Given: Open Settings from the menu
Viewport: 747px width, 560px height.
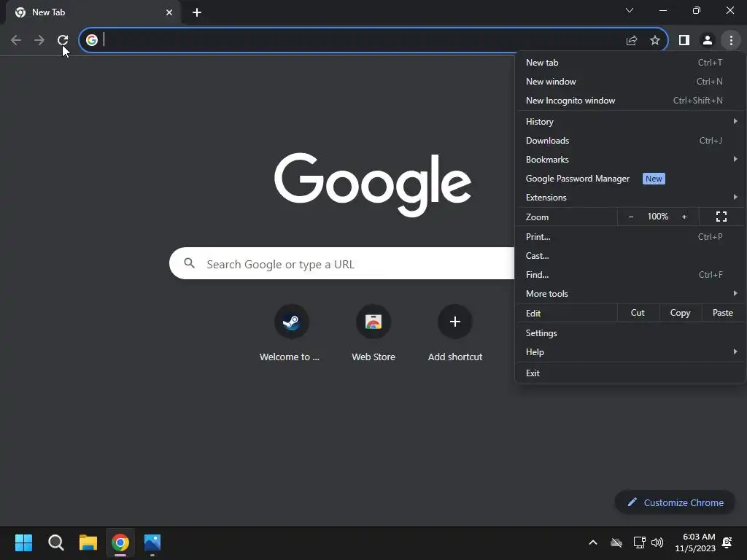Looking at the screenshot, I should (x=630, y=332).
